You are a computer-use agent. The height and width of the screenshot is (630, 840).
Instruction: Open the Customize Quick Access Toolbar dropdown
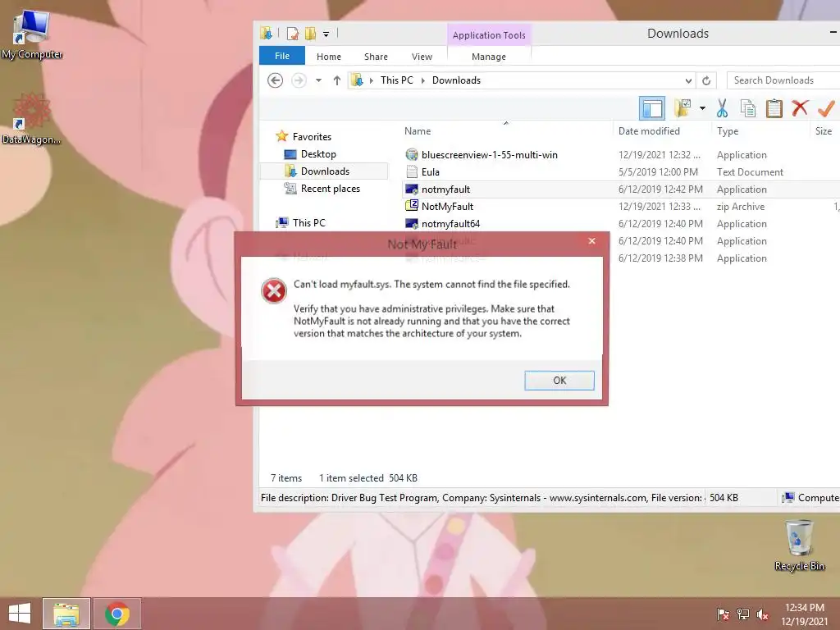pos(326,34)
